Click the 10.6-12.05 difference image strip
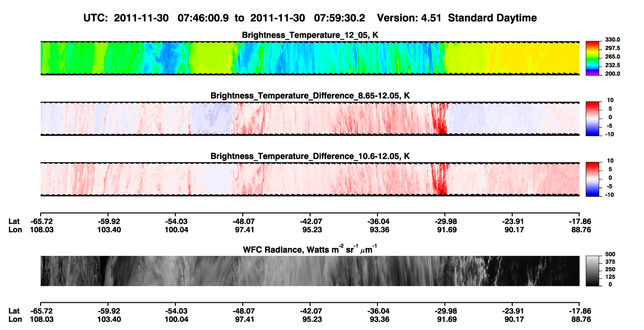Viewport: 644px width, 330px height. point(310,179)
